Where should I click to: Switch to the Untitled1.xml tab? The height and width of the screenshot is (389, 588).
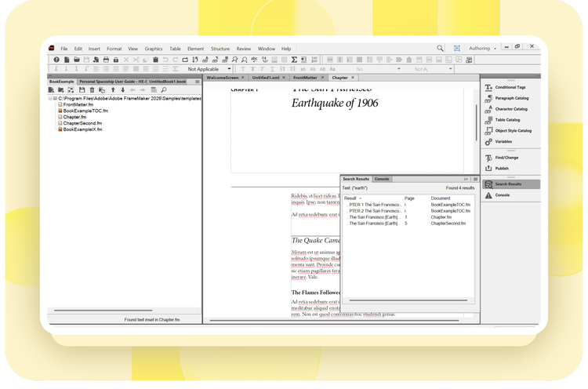coord(266,78)
